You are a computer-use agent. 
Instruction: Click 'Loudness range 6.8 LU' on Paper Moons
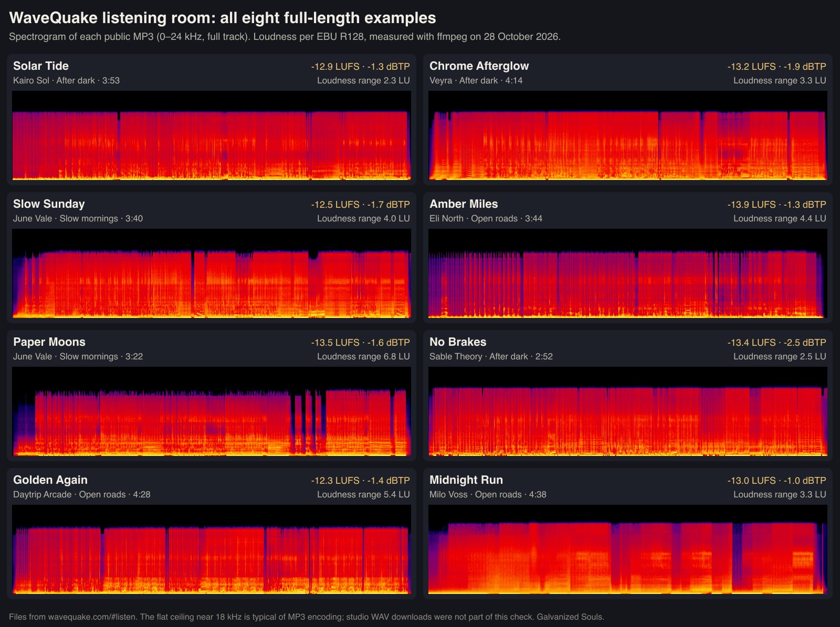point(363,357)
